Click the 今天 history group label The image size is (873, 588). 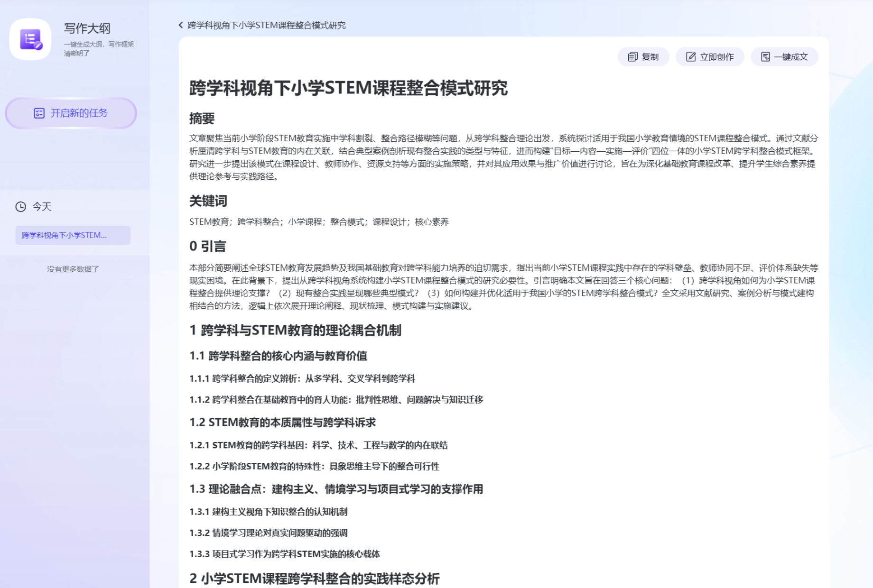click(x=42, y=207)
